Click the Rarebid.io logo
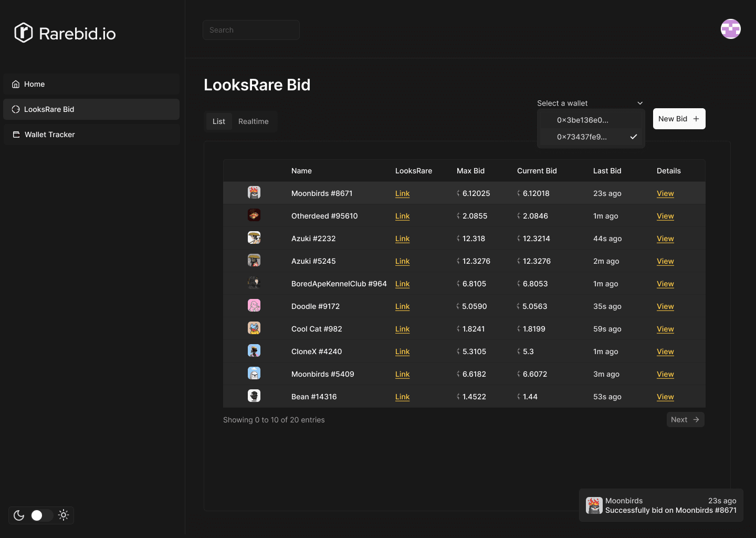The image size is (756, 538). click(64, 33)
